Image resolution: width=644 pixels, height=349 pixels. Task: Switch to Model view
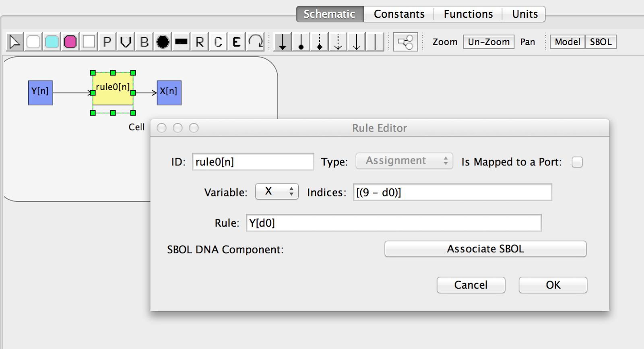[x=568, y=42]
